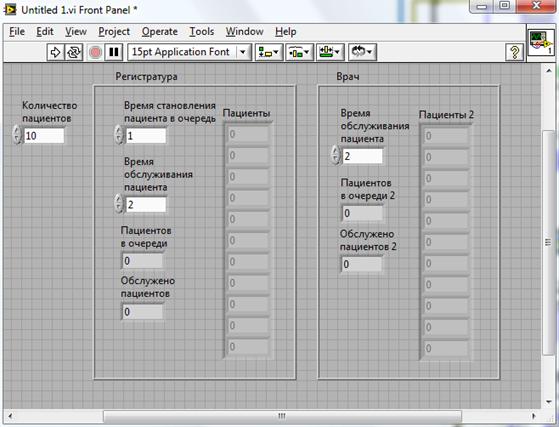Screen dimensions: 559x427
Task: Open the Context Help question mark
Action: click(x=514, y=52)
